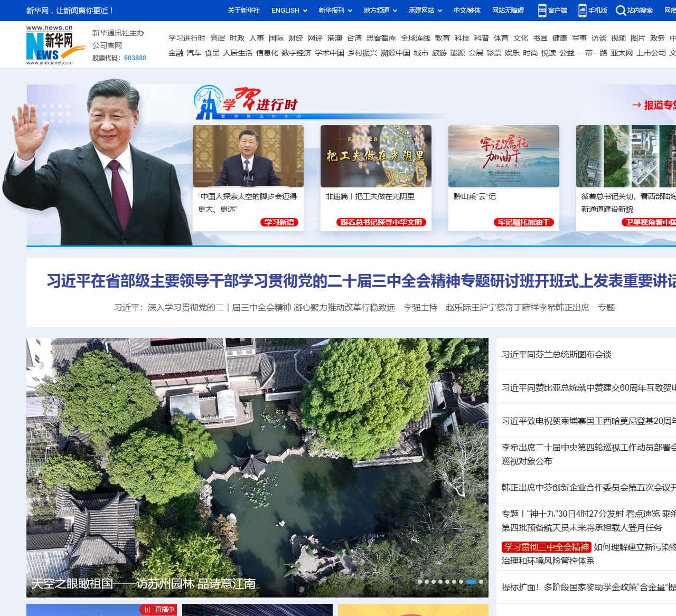Expand the 新华报刊 dropdown menu
This screenshot has height=616, width=676.
[335, 11]
